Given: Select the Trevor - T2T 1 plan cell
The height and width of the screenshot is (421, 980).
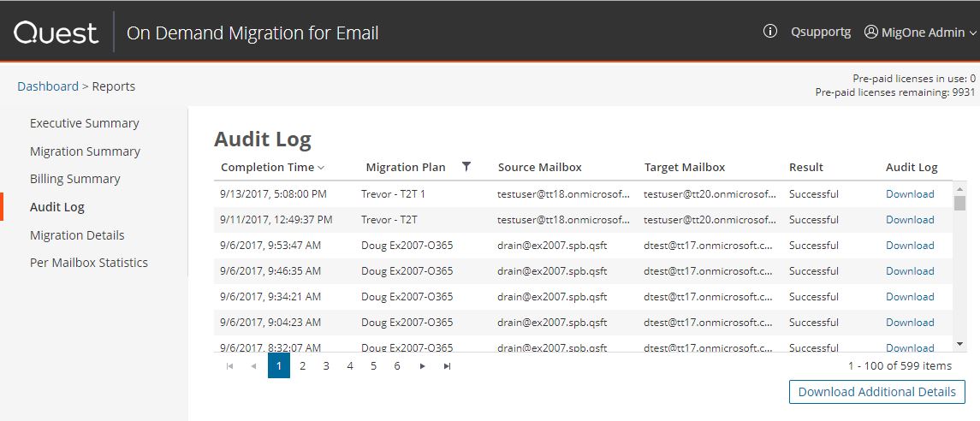Looking at the screenshot, I should pyautogui.click(x=393, y=193).
